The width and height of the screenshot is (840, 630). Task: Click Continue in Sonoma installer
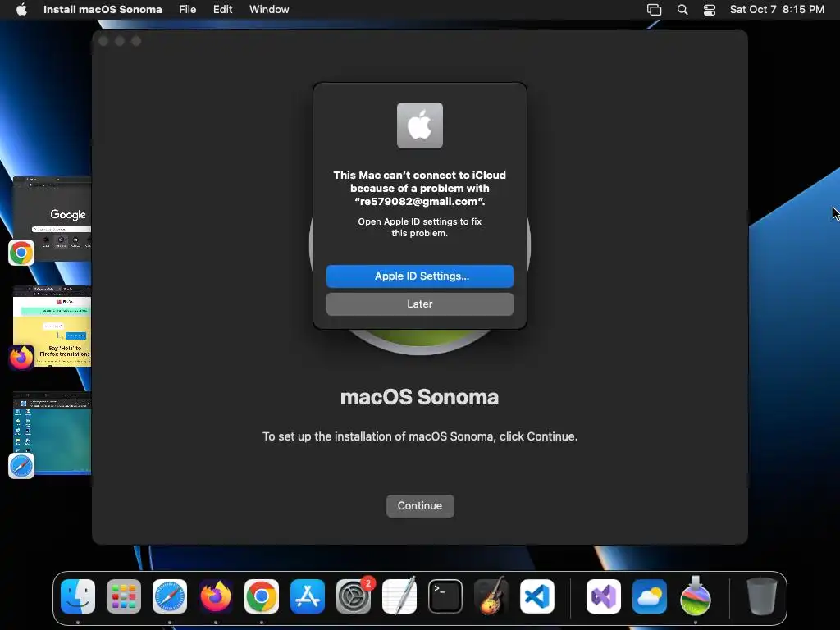[x=420, y=505]
